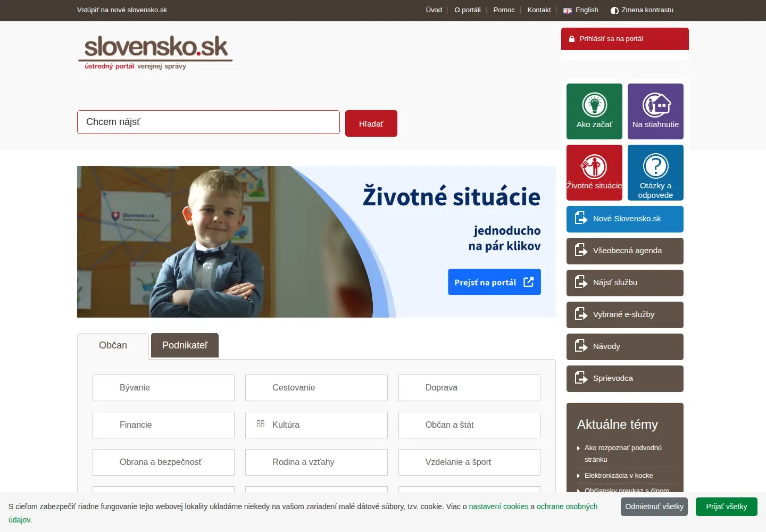Click the arrow icon on Nájsť službu
Screen dimensions: 766x532
[x=581, y=282]
